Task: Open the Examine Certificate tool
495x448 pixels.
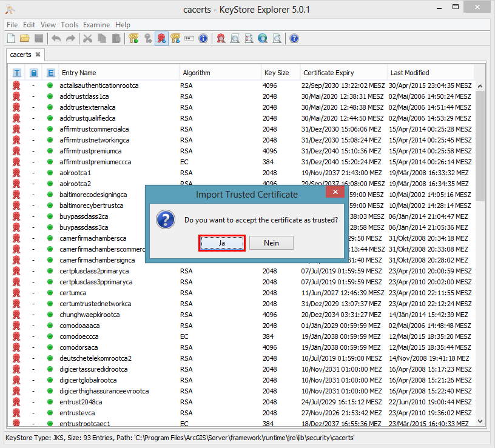Action: (x=220, y=38)
